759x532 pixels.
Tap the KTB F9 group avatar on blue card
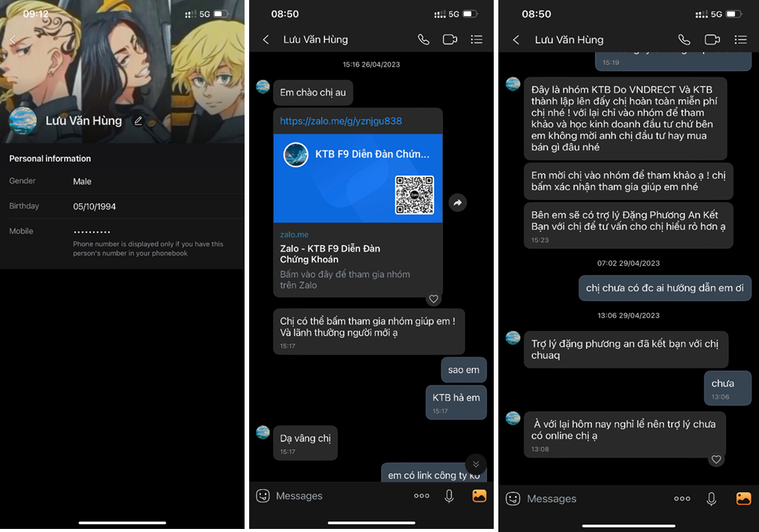(296, 155)
